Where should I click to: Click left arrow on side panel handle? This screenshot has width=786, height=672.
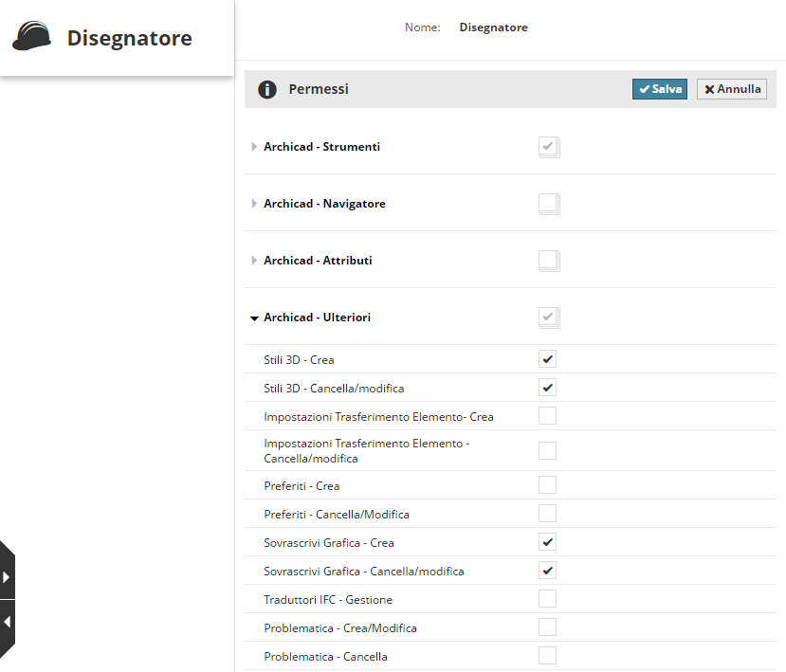pos(7,623)
